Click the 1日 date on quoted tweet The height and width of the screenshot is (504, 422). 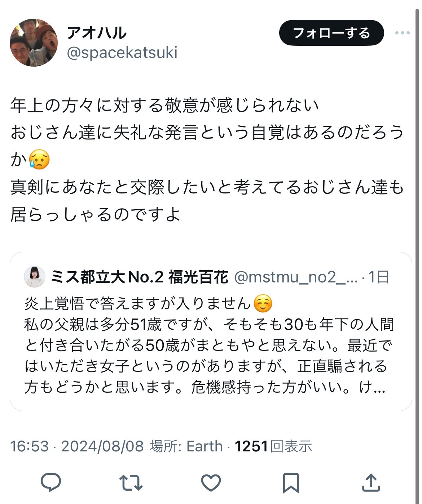click(x=379, y=277)
